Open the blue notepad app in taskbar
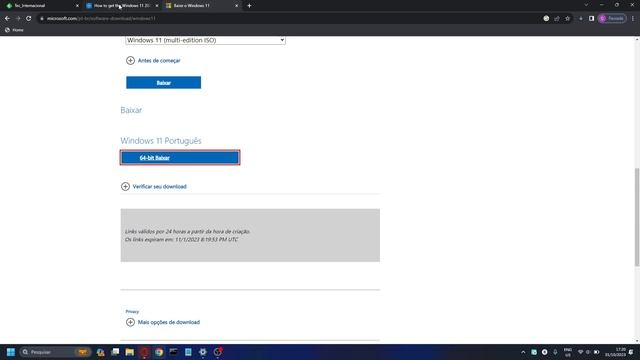The height and width of the screenshot is (360, 640). [188, 352]
